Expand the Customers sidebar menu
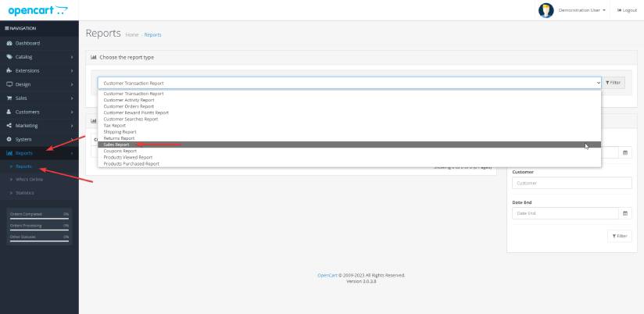 [39, 112]
